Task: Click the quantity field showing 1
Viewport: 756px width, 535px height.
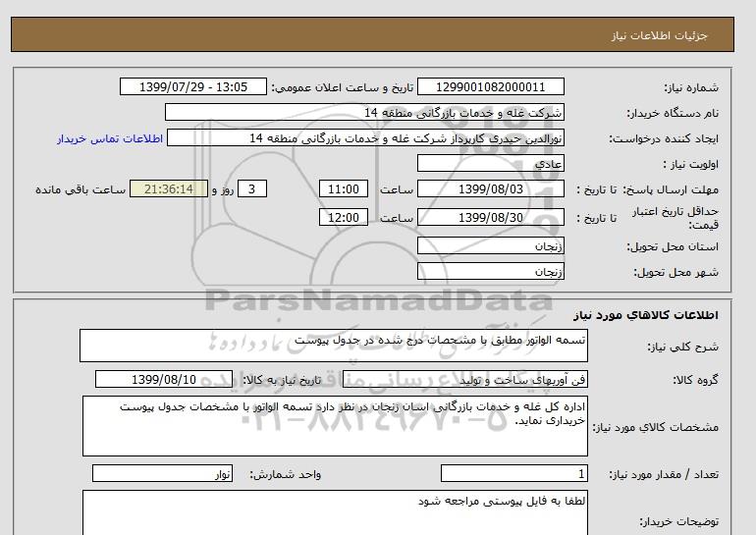Action: 514,474
